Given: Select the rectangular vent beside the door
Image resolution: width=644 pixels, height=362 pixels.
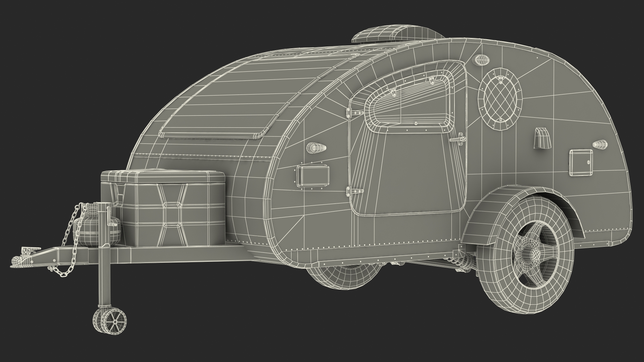Looking at the screenshot, I should [x=313, y=177].
